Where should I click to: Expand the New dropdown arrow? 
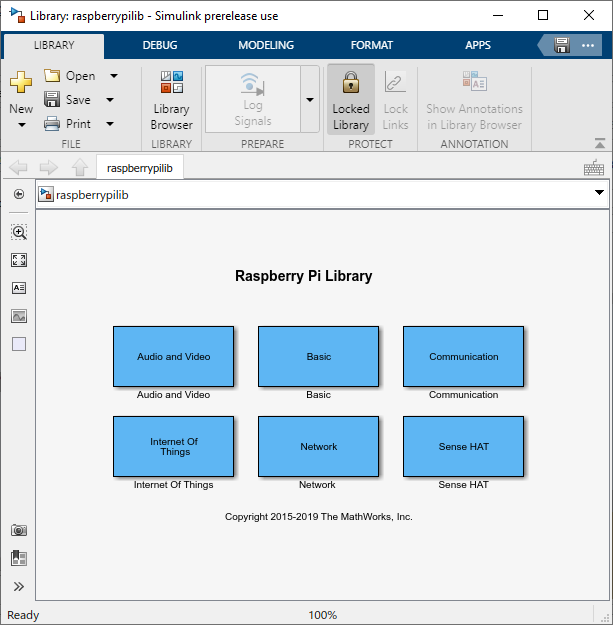[x=21, y=125]
